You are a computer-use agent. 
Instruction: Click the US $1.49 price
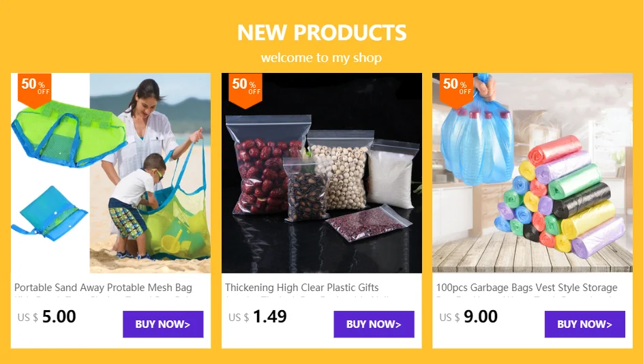tap(258, 317)
